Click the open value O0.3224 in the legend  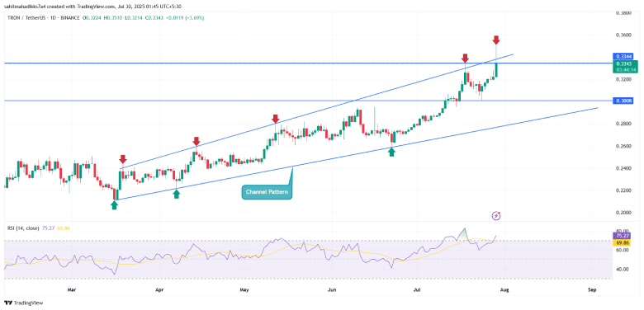click(91, 18)
